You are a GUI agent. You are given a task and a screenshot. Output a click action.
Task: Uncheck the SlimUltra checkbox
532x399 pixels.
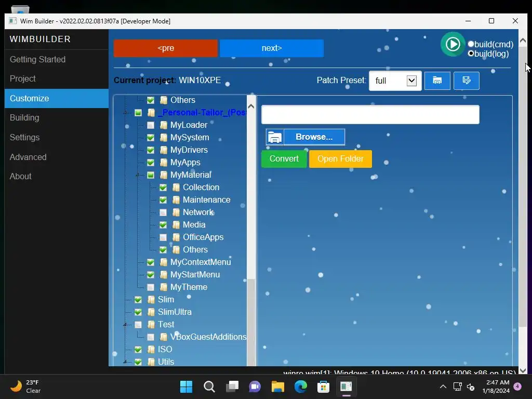click(138, 312)
